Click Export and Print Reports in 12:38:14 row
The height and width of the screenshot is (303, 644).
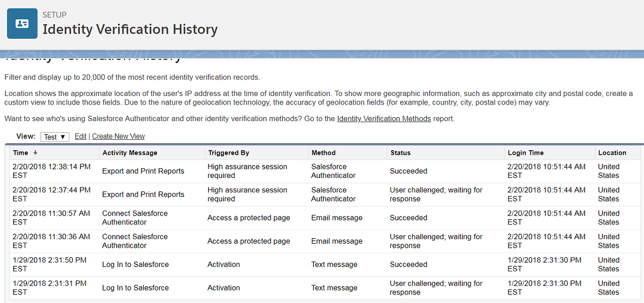(x=143, y=171)
